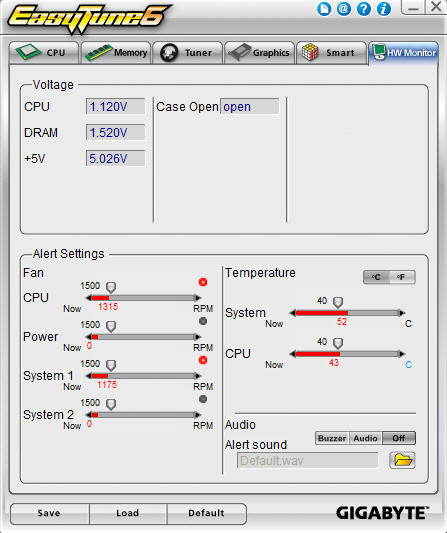Switch to the CPU tab
This screenshot has width=447, height=533.
[x=44, y=53]
